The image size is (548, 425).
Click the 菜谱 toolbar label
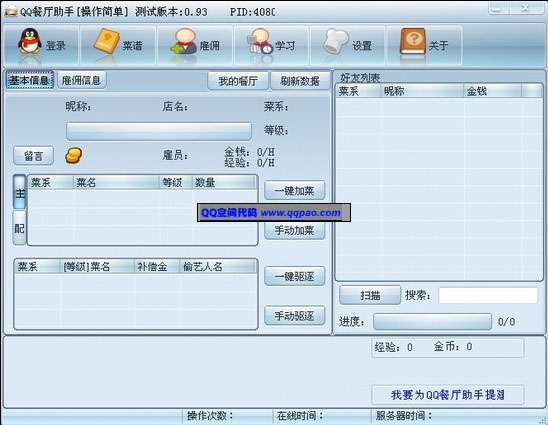click(132, 45)
